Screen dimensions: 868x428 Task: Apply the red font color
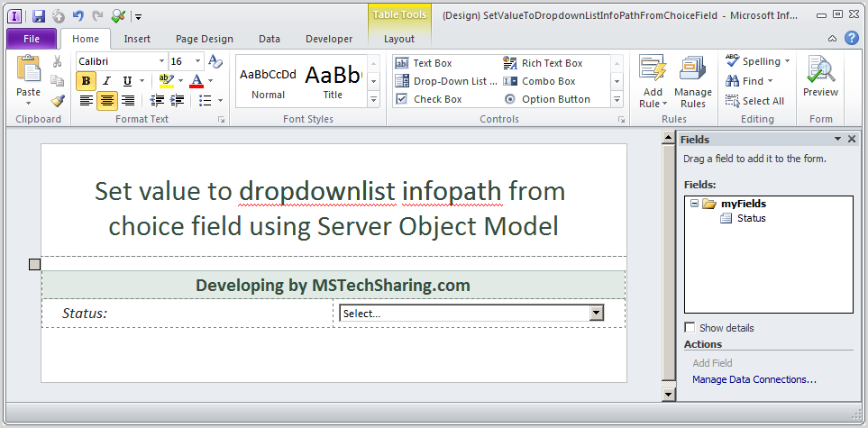click(x=196, y=81)
